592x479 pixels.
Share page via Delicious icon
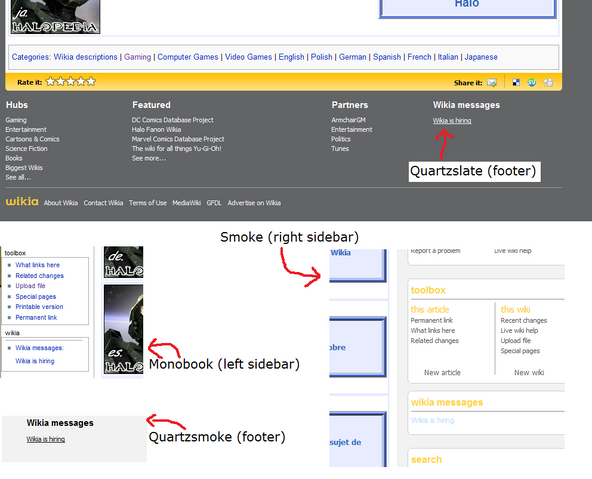tap(516, 82)
